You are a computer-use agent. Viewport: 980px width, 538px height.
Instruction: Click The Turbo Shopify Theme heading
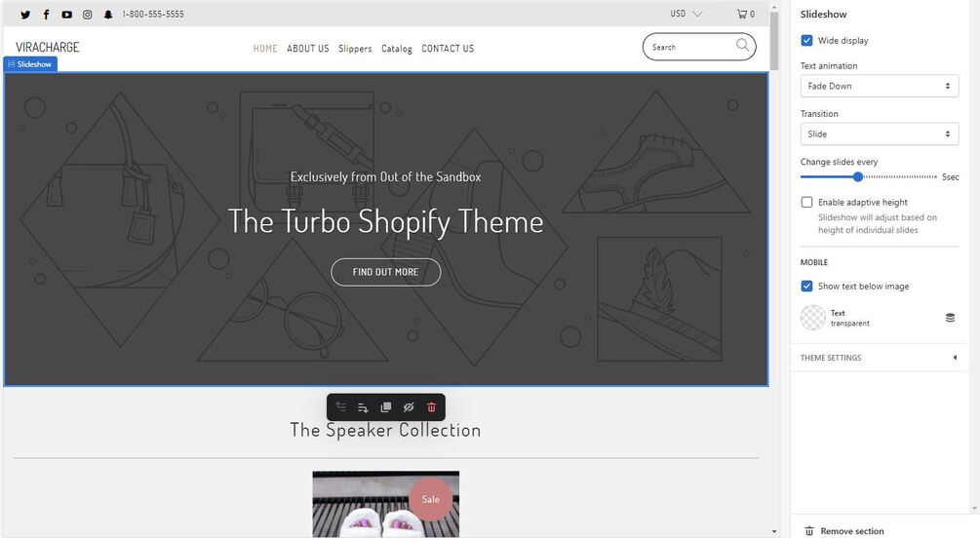point(385,221)
